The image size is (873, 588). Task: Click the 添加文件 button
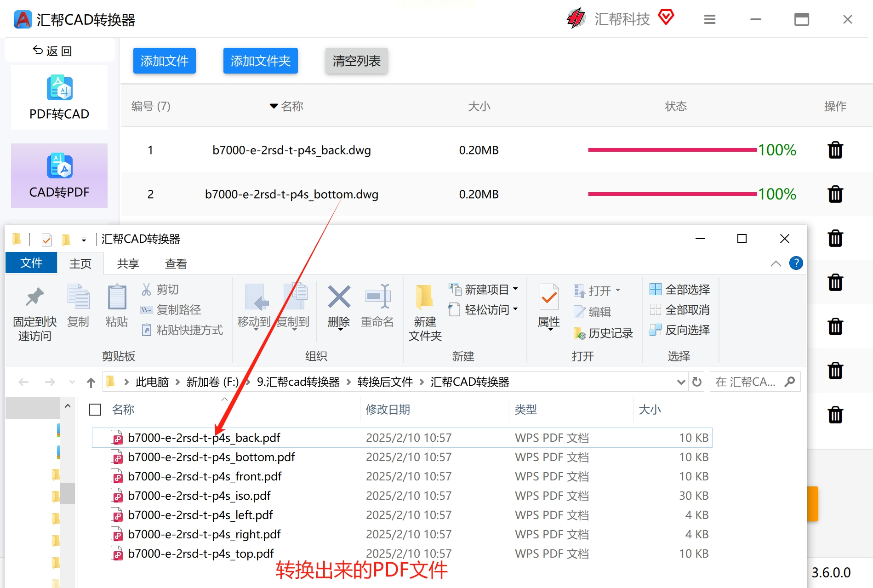click(x=165, y=61)
